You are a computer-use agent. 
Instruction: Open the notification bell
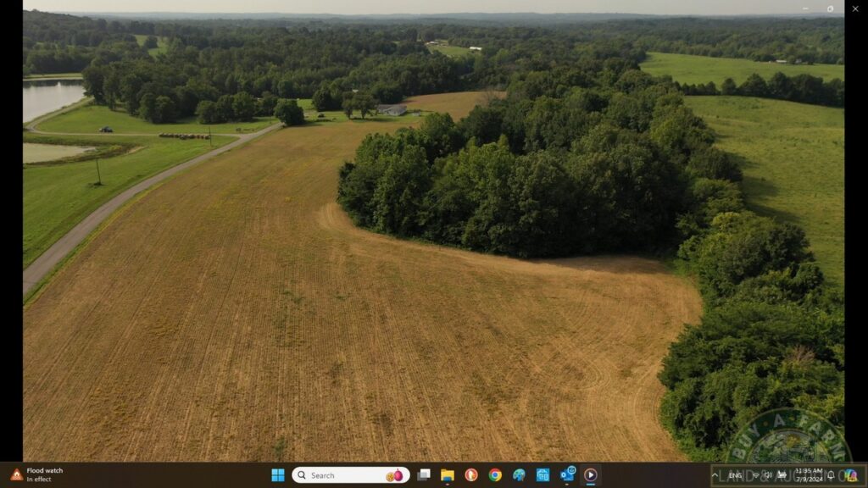(x=831, y=475)
